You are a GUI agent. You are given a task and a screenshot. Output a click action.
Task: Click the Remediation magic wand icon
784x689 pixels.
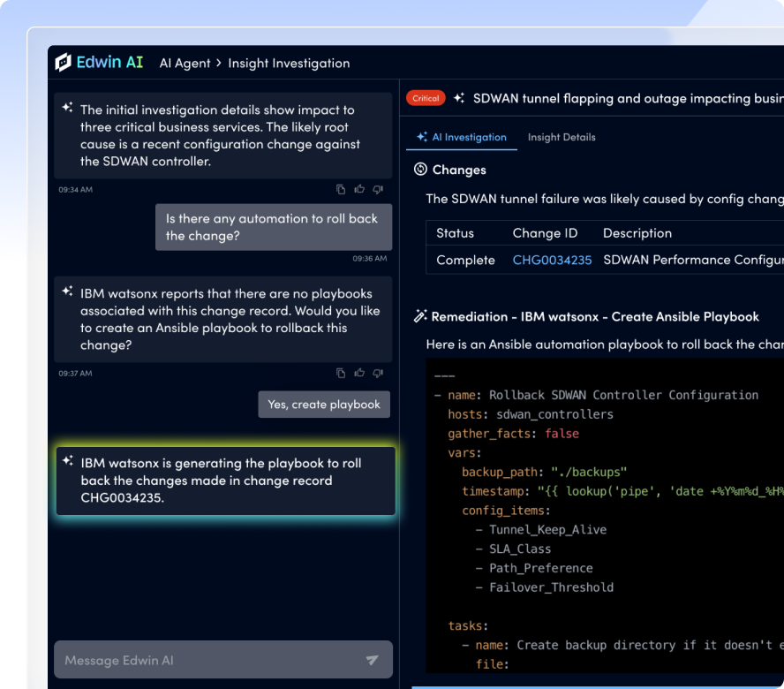(420, 316)
